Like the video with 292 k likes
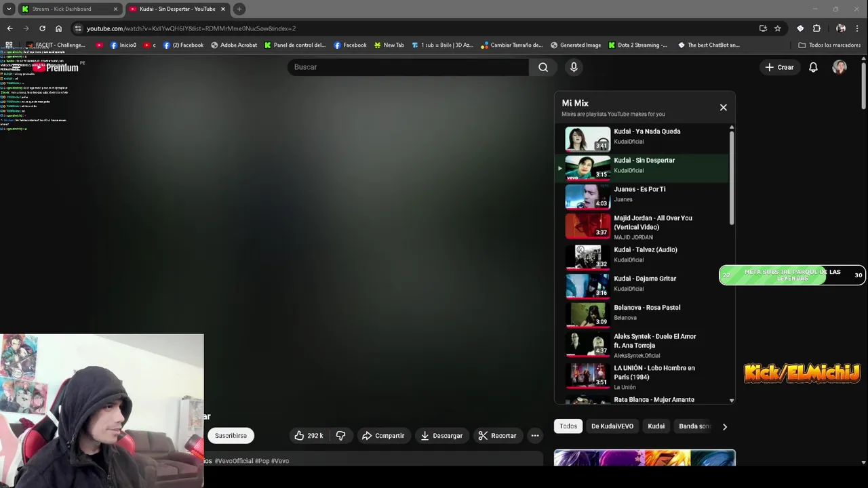The height and width of the screenshot is (488, 868). coord(309,436)
